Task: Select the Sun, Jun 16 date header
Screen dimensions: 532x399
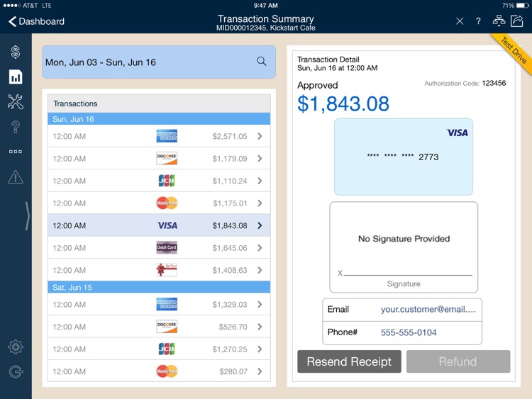Action: pos(159,119)
